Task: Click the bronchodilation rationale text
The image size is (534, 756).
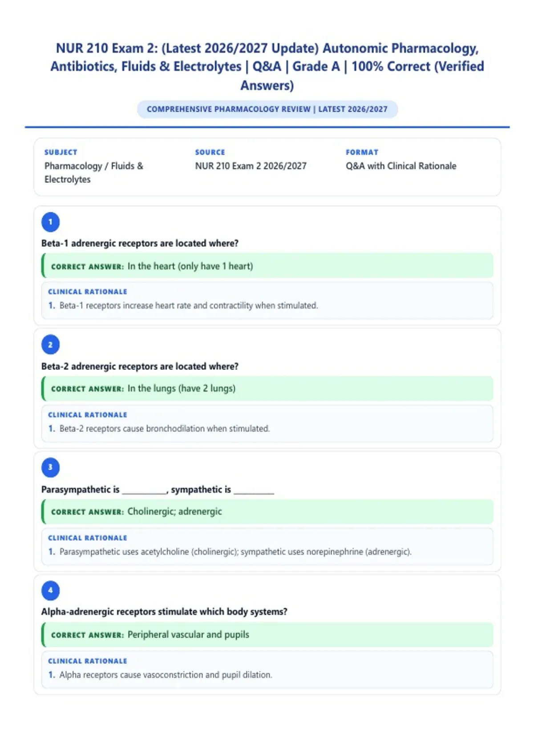Action: [165, 429]
